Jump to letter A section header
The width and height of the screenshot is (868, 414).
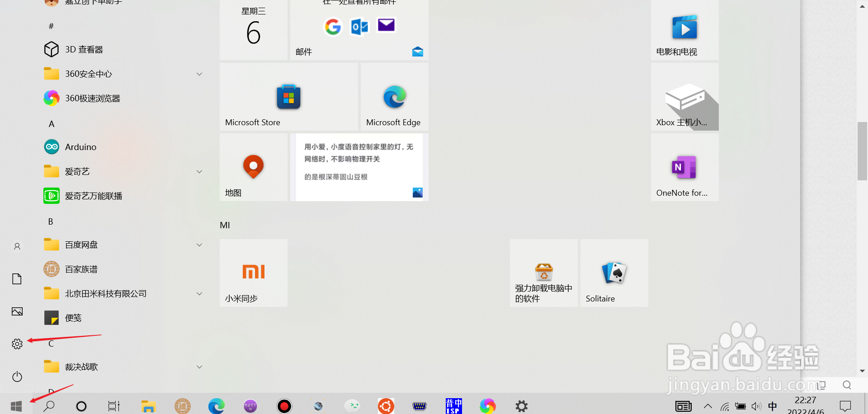[x=51, y=124]
